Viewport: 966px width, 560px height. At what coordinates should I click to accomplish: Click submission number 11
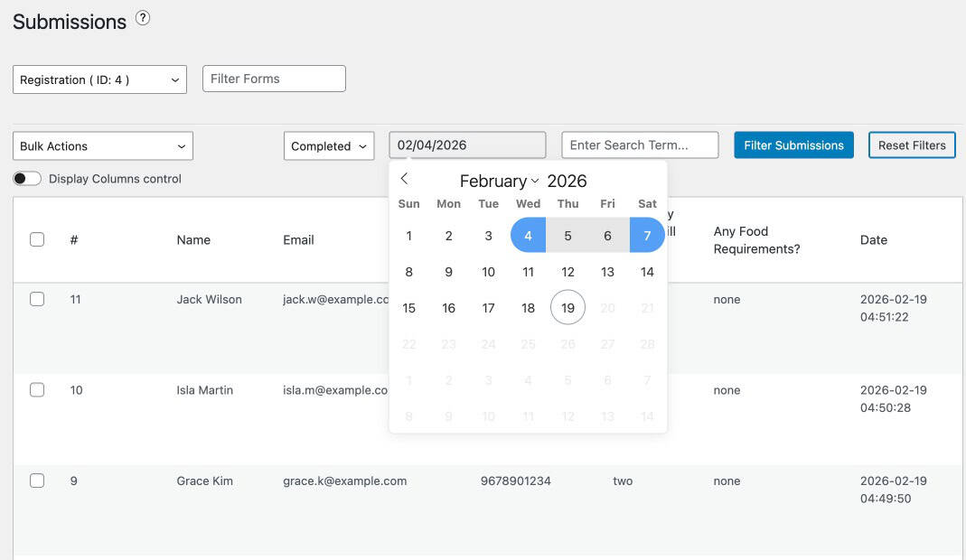[75, 299]
